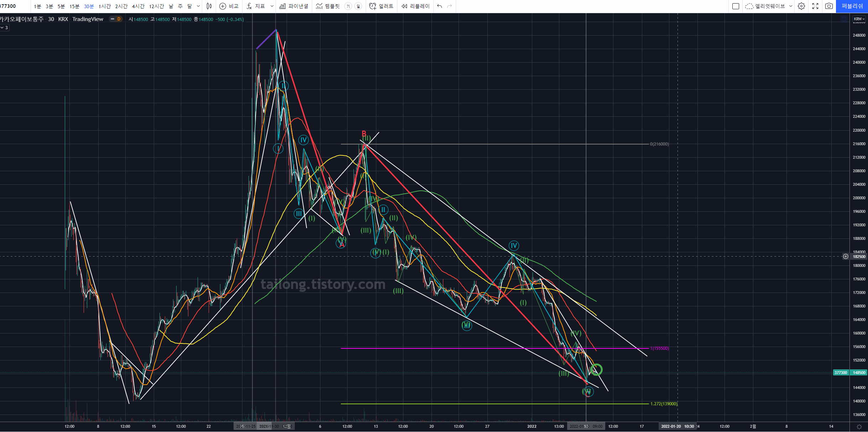Take a chart snapshot with camera icon
The height and width of the screenshot is (432, 868).
(829, 6)
